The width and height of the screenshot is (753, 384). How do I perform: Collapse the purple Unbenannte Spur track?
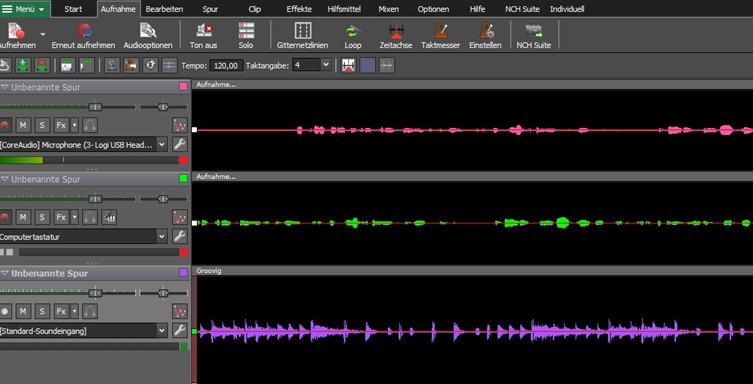[5, 273]
